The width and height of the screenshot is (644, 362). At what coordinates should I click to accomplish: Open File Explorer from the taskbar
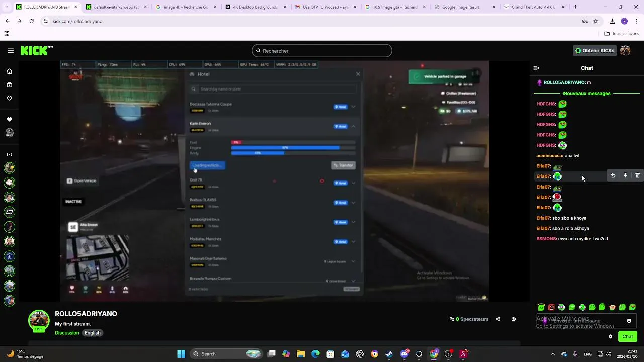300,354
